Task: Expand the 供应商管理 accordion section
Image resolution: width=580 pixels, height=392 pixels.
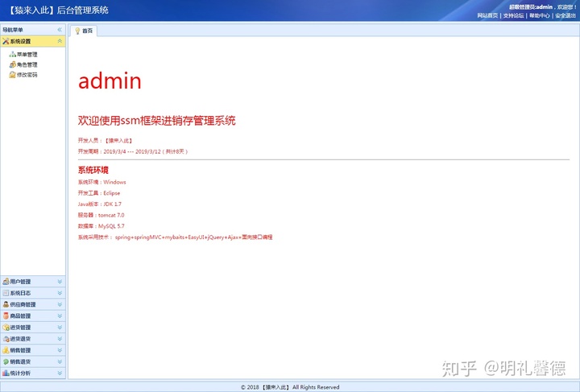Action: click(x=60, y=304)
